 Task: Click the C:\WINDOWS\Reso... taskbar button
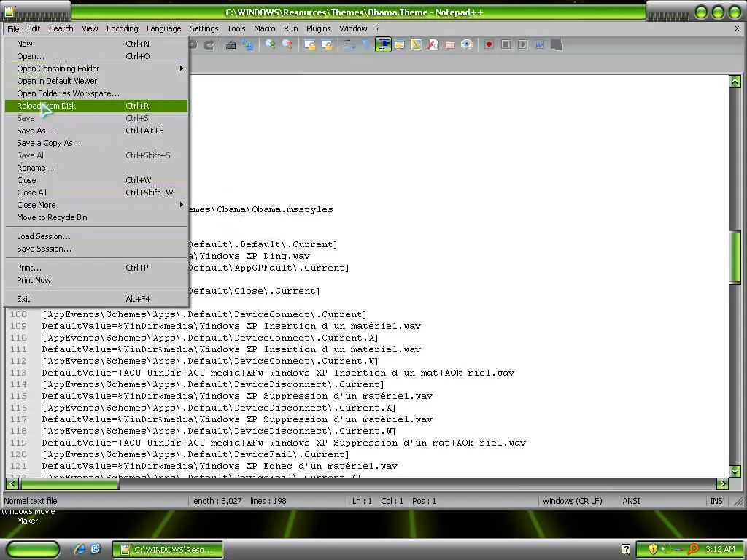[x=167, y=550]
